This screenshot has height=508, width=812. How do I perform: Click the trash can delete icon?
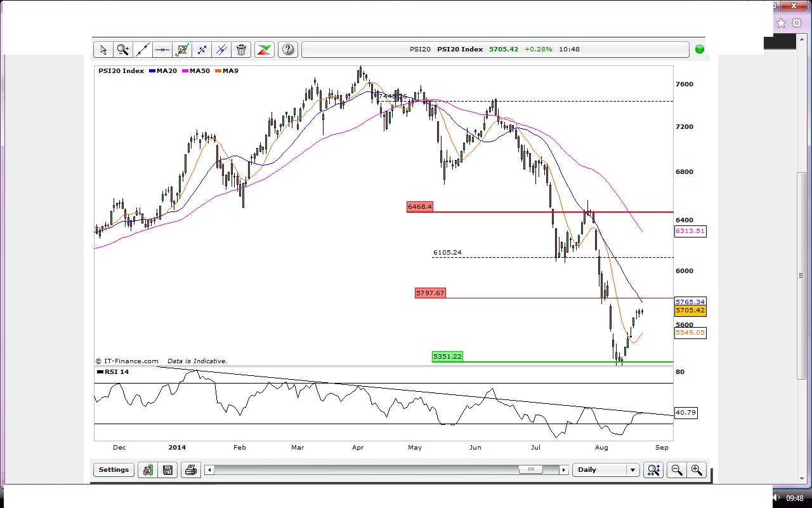(x=241, y=50)
